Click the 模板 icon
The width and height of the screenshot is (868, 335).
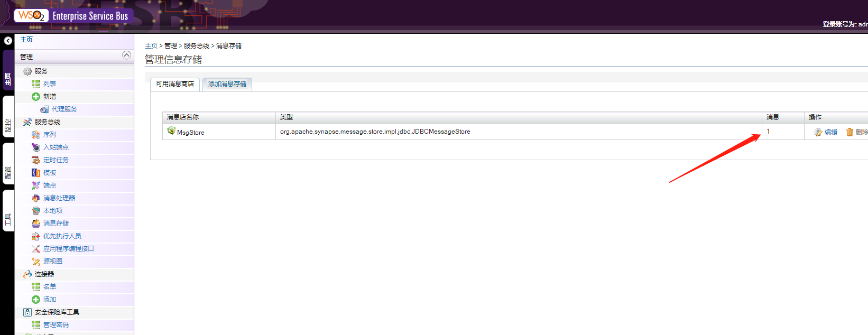(36, 173)
